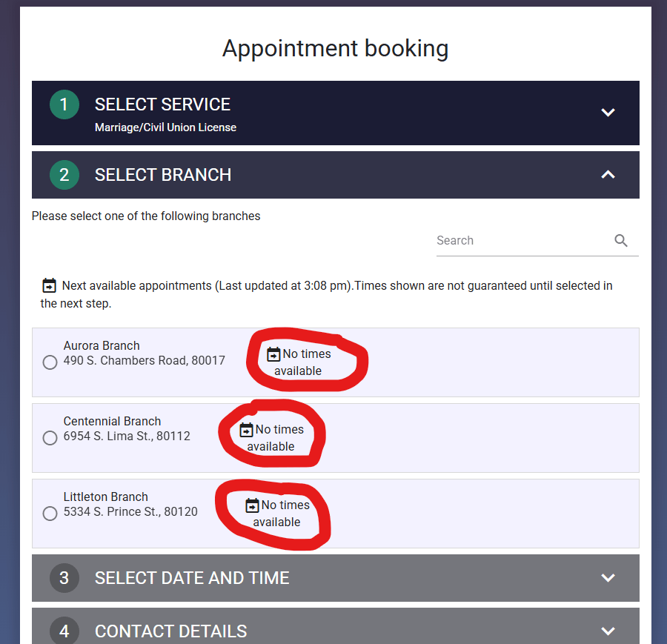Click the step 2 number badge
Screen dimensions: 667x644
tap(64, 175)
